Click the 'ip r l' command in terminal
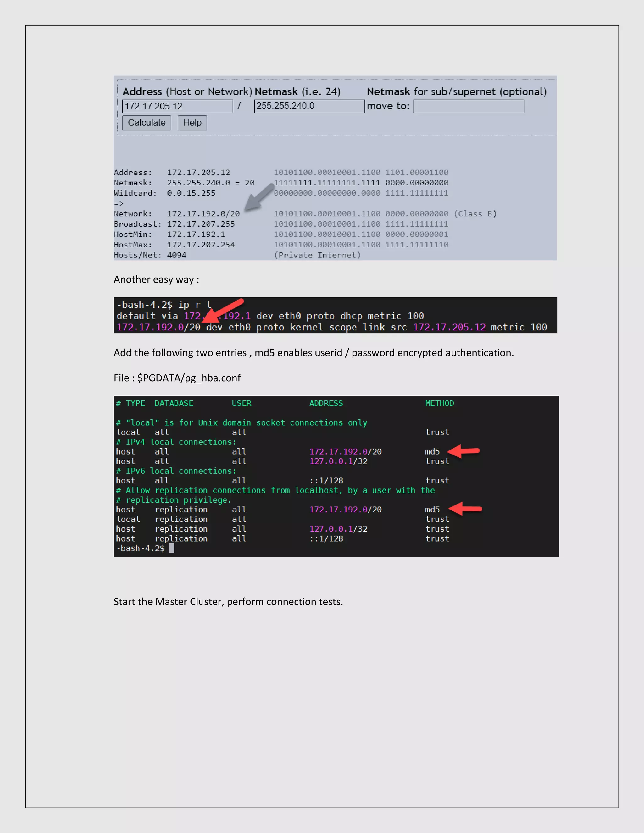Image resolution: width=644 pixels, height=833 pixels. (x=195, y=305)
